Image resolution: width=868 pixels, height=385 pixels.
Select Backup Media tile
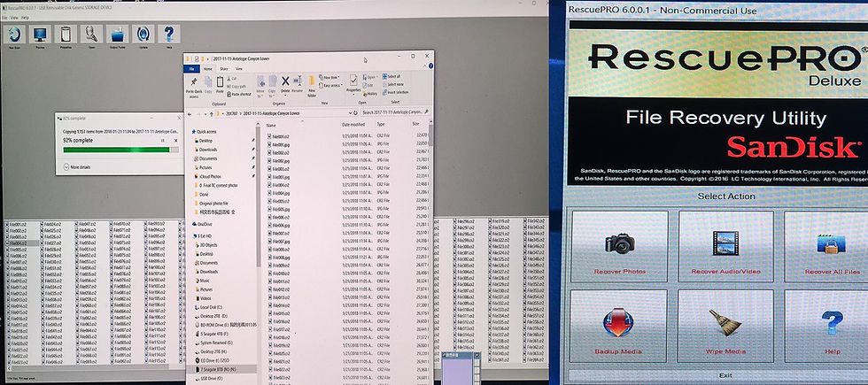coord(618,326)
